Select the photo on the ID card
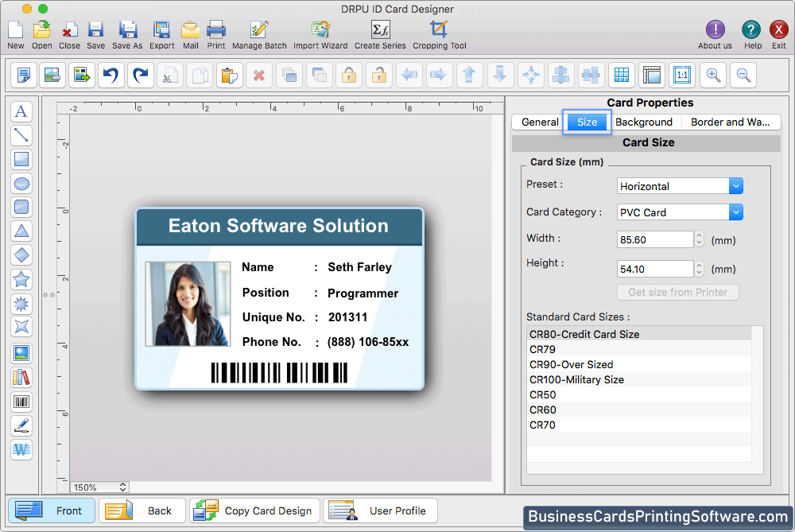Image resolution: width=795 pixels, height=532 pixels. click(188, 304)
